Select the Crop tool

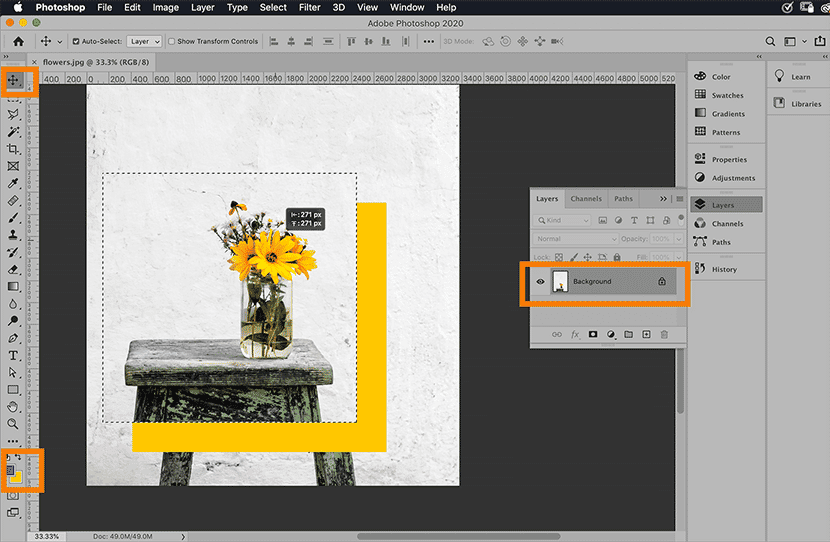tap(14, 148)
